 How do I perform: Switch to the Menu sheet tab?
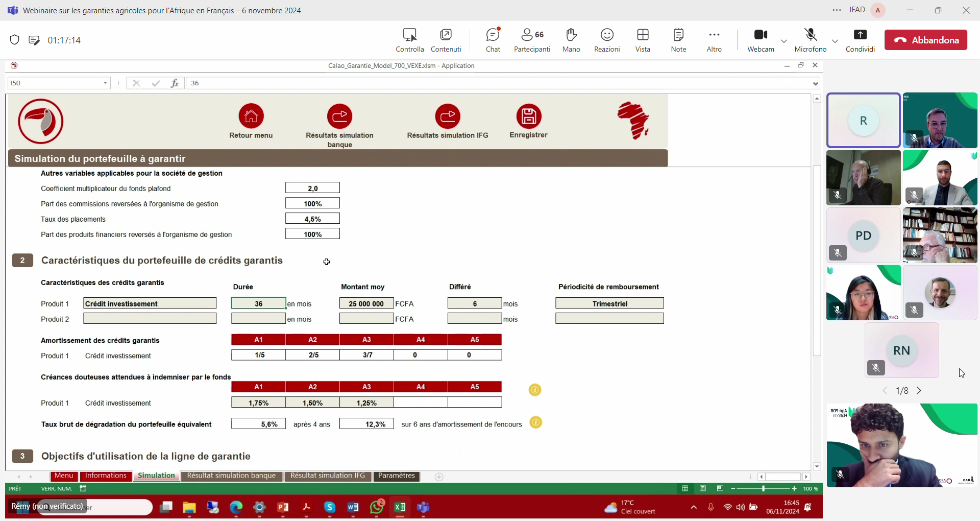64,476
